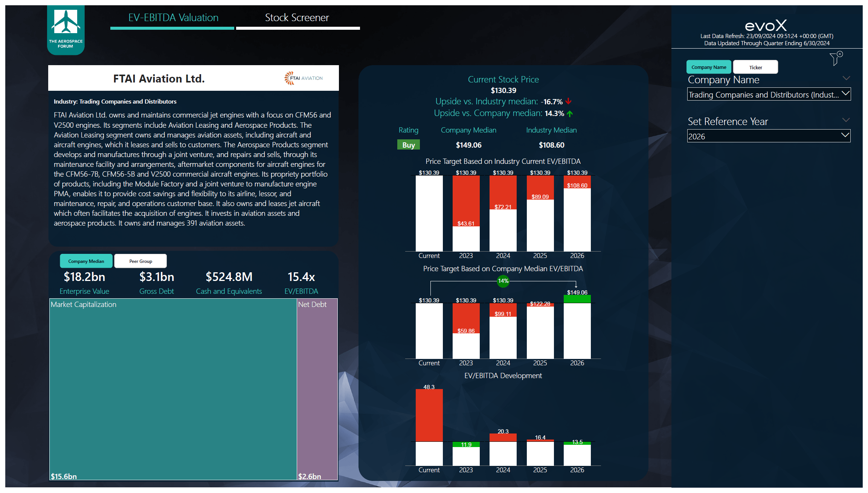Click the FTAI Aviation company logo
Image resolution: width=868 pixels, height=493 pixels.
coord(304,78)
